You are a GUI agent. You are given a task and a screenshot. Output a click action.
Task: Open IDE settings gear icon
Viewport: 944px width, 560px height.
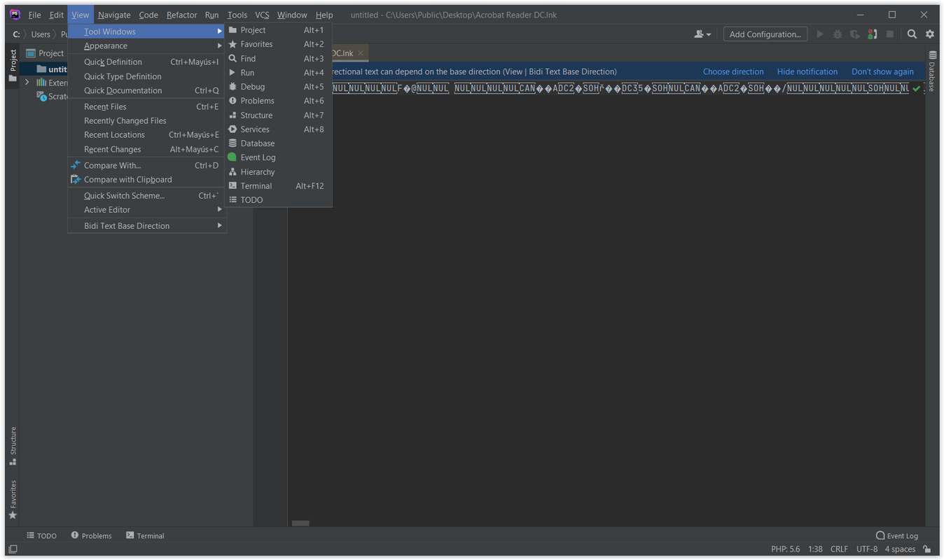point(930,34)
